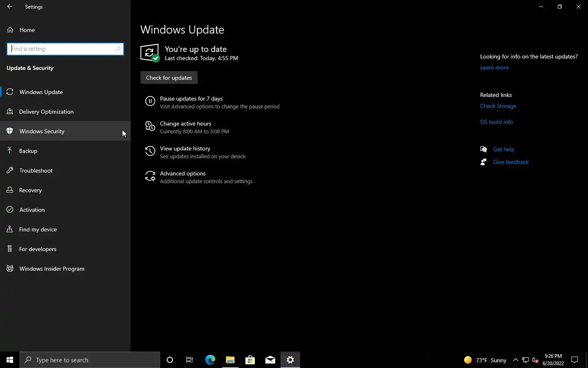
Task: Select the Windows Update sync icon in sidebar
Action: tap(10, 92)
